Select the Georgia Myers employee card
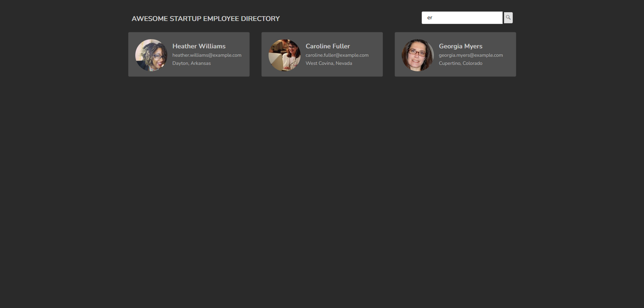 click(455, 71)
